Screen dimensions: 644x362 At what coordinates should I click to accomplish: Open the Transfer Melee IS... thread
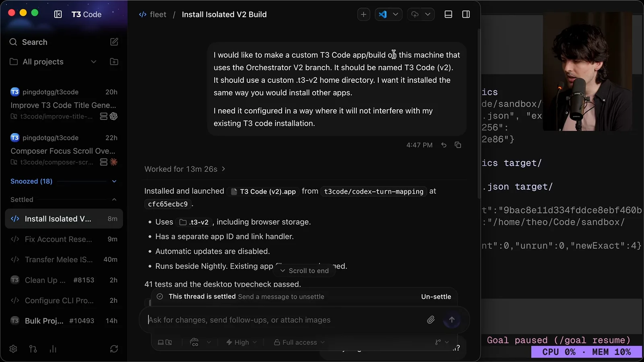64,260
